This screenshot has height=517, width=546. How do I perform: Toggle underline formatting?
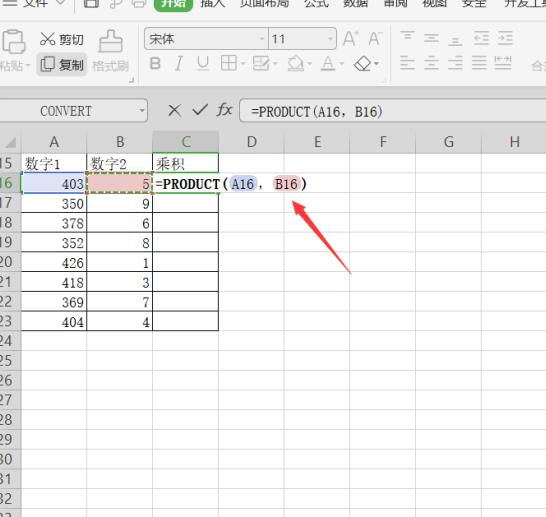click(203, 64)
